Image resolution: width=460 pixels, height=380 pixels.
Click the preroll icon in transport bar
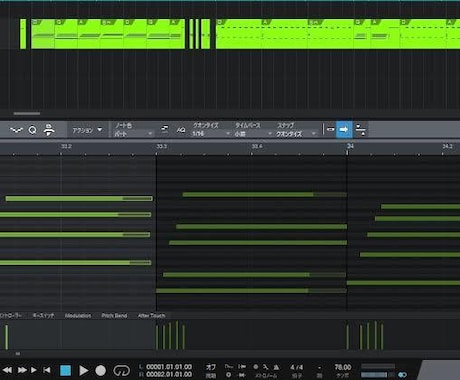coord(242,366)
